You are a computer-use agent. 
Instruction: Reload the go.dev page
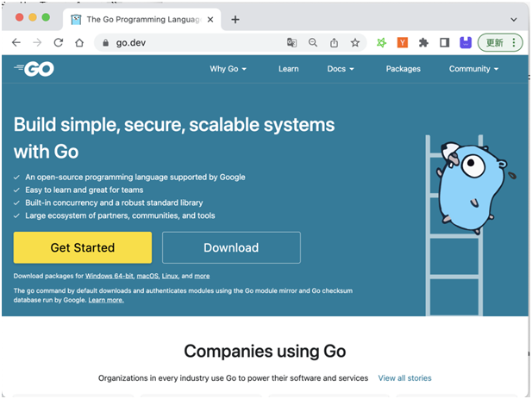(59, 43)
